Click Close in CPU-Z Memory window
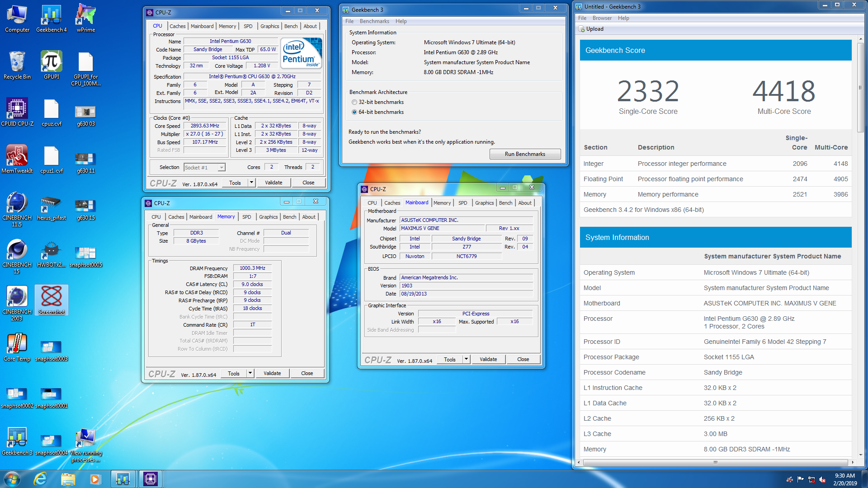 click(307, 373)
